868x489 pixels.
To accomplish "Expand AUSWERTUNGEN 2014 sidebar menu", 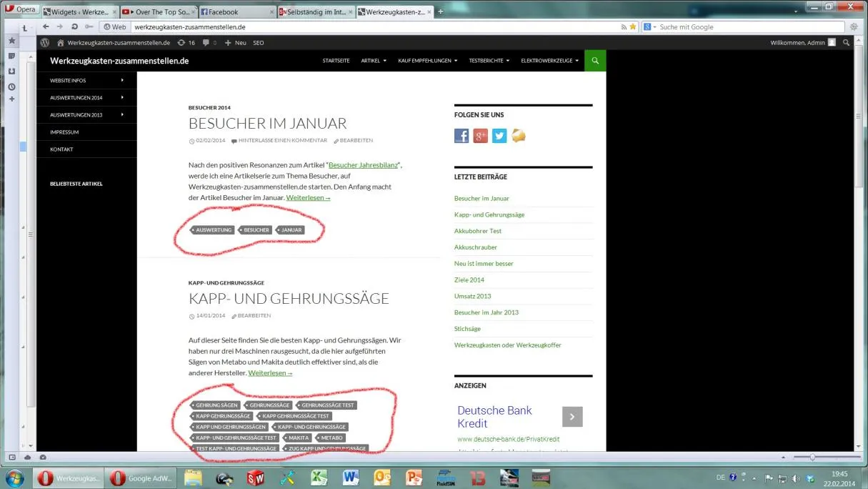I will click(86, 97).
